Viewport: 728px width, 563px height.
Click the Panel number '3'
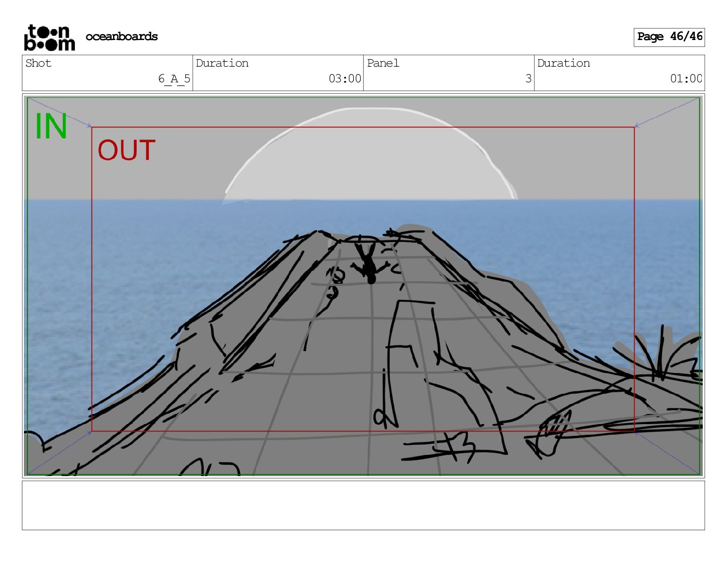(x=529, y=79)
